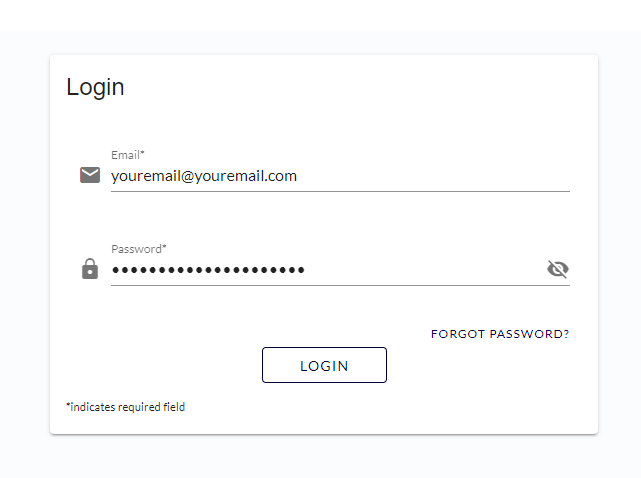Click the padlock icon beside Password
The image size is (641, 478).
click(x=90, y=269)
